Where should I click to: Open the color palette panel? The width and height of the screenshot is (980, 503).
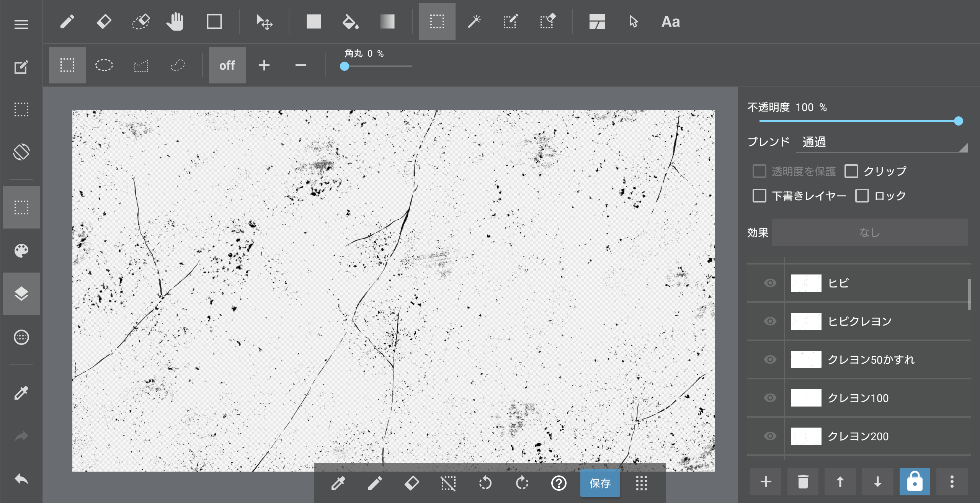(x=21, y=251)
